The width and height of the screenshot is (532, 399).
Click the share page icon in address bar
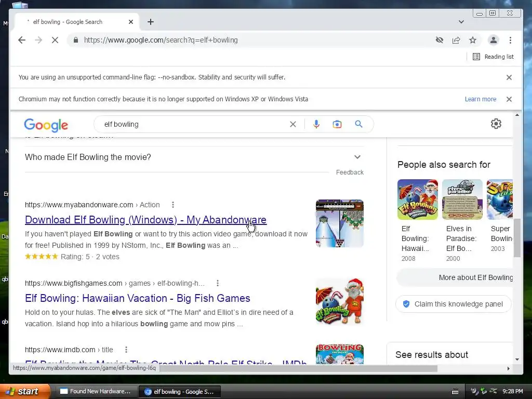click(x=456, y=40)
